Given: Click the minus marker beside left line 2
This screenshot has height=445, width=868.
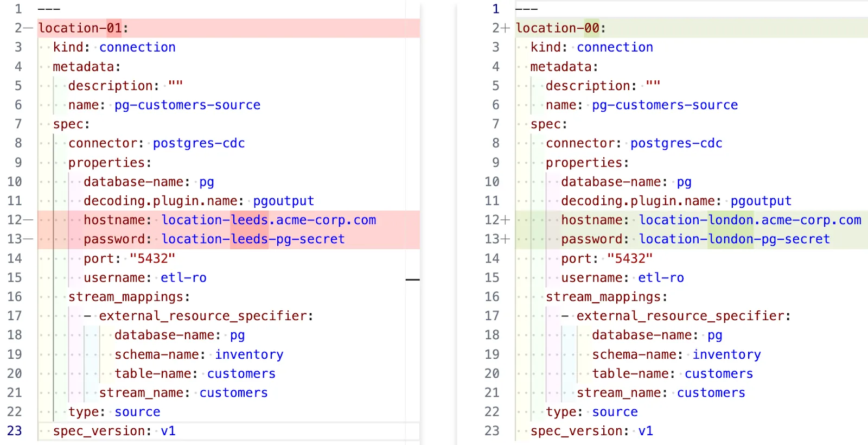Looking at the screenshot, I should 28,28.
